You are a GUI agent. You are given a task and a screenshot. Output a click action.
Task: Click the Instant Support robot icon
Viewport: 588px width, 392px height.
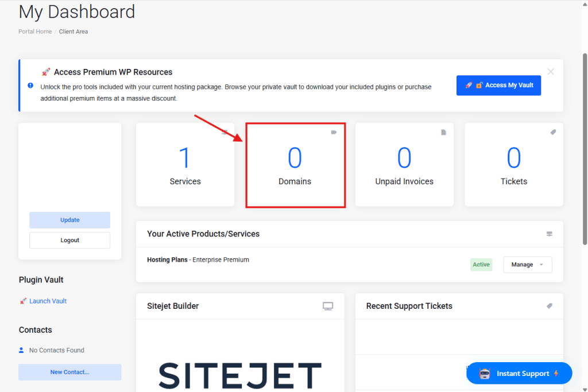[484, 374]
